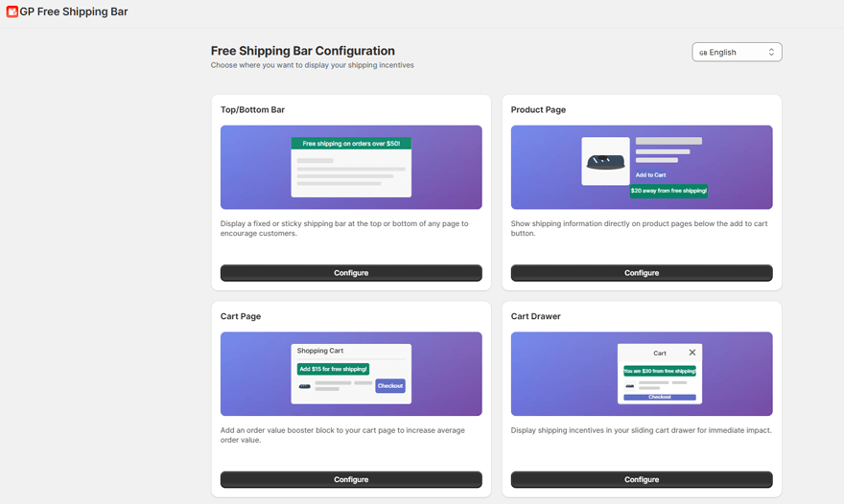Select the wide Checkout bar in Cart Drawer preview
This screenshot has width=844, height=504.
tap(660, 397)
